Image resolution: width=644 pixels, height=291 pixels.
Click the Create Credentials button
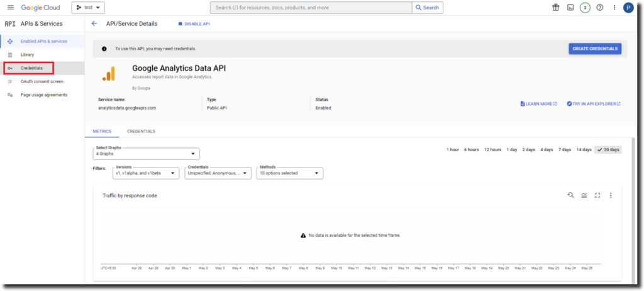[594, 48]
